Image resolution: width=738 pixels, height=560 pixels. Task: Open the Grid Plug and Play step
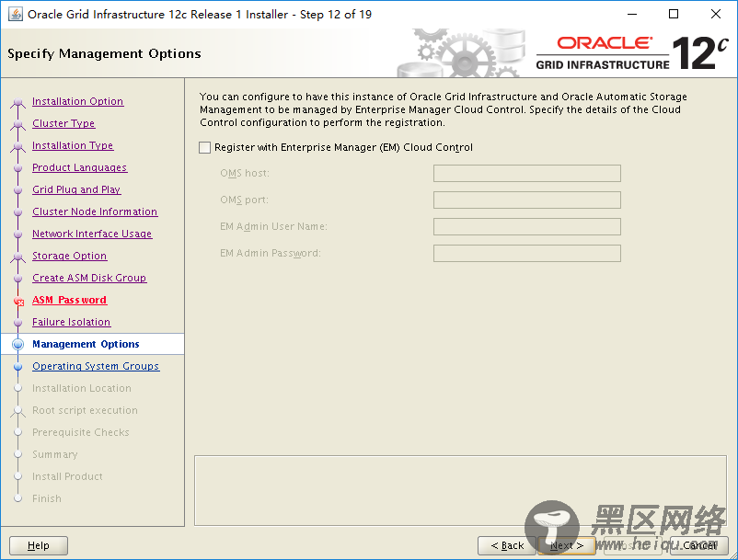tap(76, 190)
